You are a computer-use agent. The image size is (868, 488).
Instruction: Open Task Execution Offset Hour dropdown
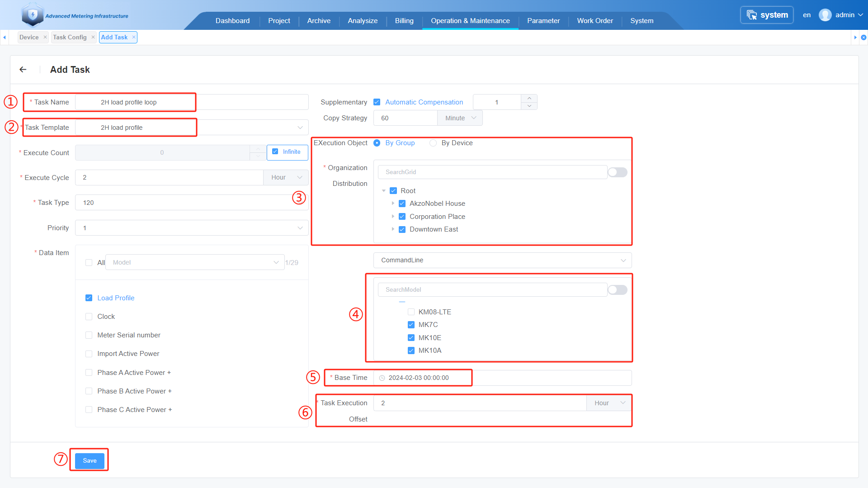[x=609, y=403]
